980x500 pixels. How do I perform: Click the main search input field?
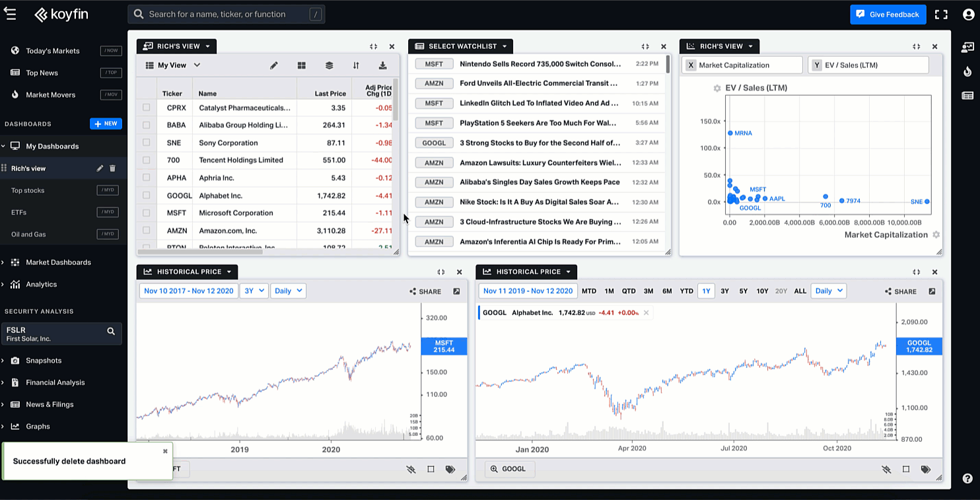point(227,15)
